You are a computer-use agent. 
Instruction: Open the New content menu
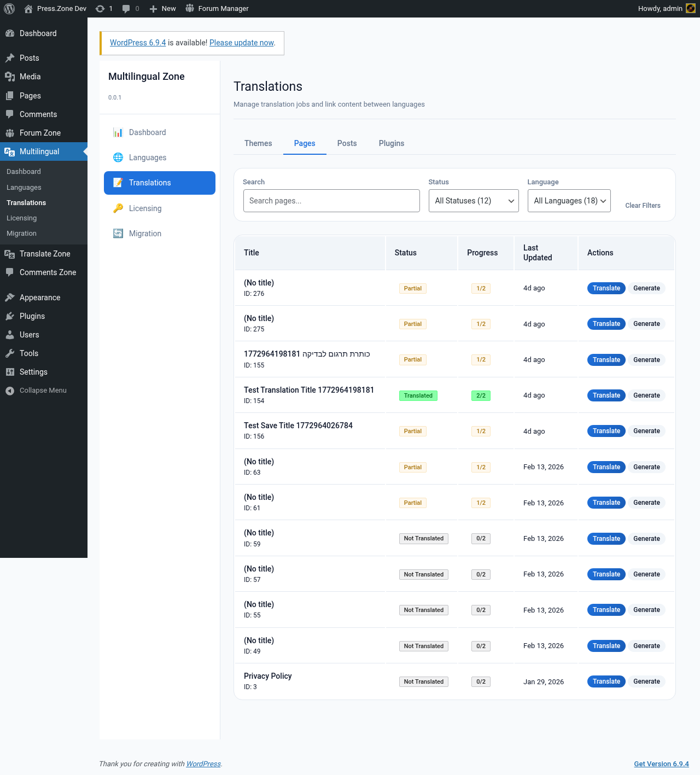point(162,9)
